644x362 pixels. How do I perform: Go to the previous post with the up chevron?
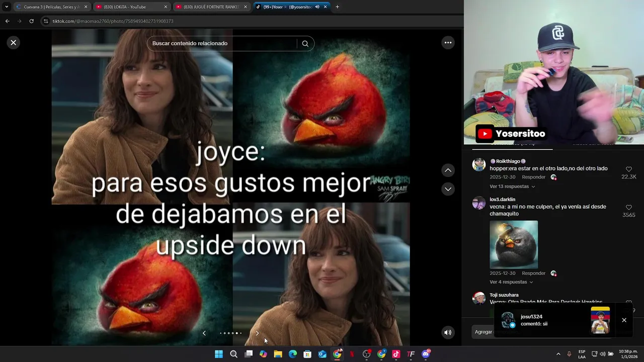click(448, 170)
